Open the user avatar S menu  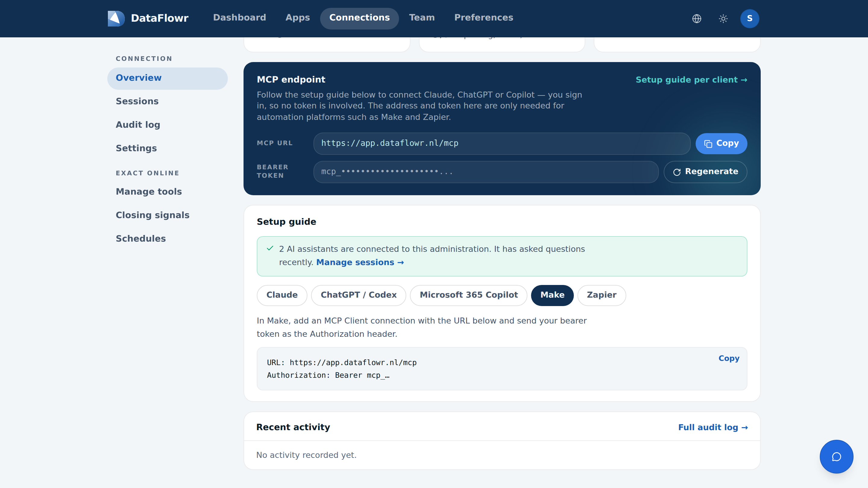coord(749,18)
